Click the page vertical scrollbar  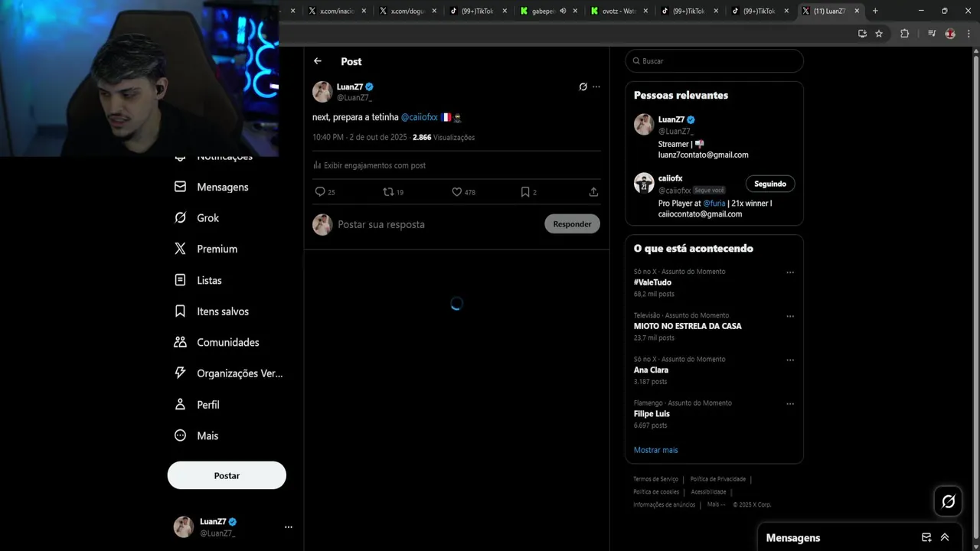point(975,298)
